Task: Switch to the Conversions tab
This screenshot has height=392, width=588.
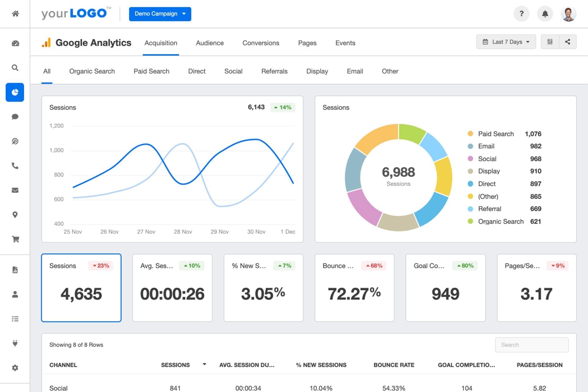Action: 261,43
